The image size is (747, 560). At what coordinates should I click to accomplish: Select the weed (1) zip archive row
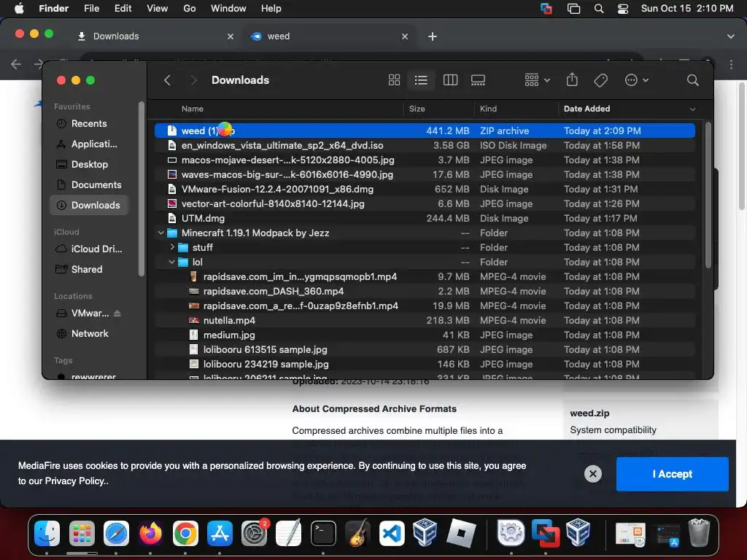pos(425,131)
